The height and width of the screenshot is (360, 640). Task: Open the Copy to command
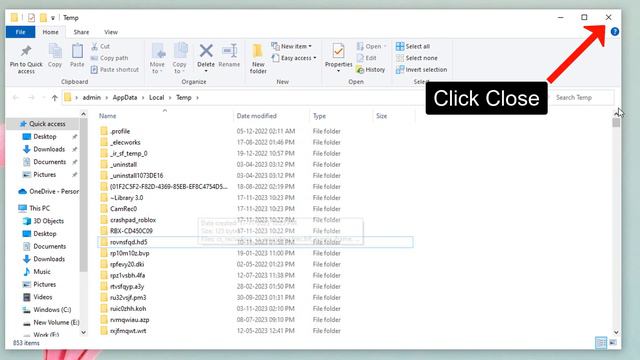click(x=180, y=58)
